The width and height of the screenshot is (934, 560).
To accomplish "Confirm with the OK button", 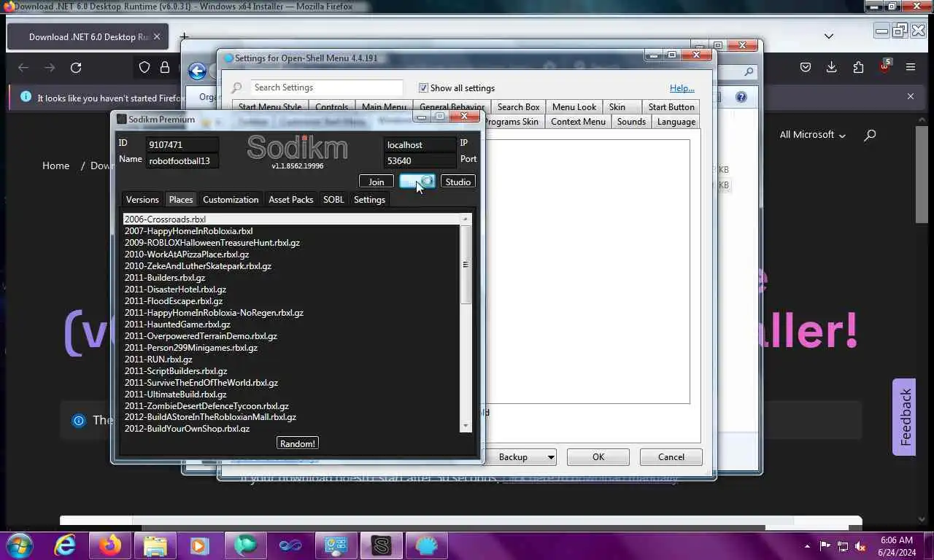I will (x=598, y=457).
